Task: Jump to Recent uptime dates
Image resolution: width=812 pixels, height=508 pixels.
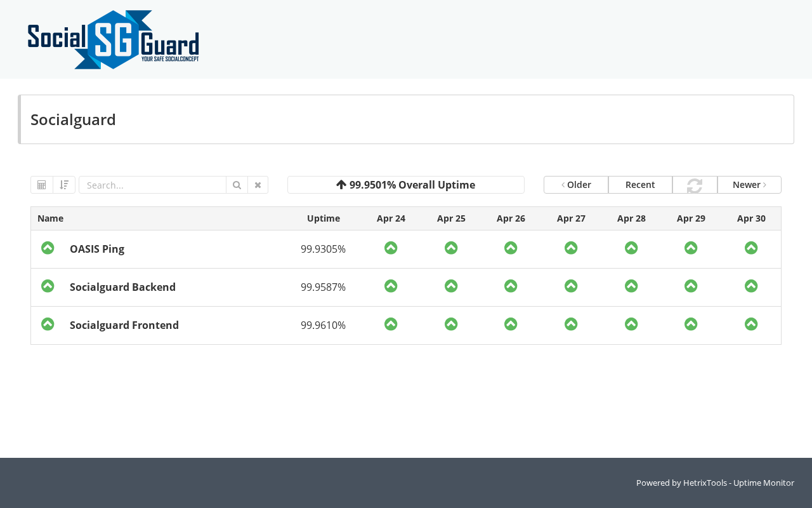Action: (640, 185)
